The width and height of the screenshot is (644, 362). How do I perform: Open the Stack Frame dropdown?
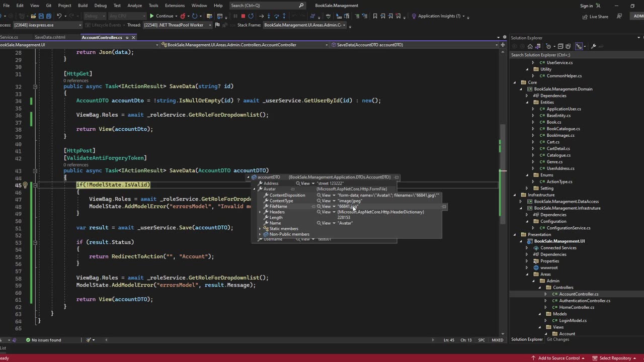point(345,25)
